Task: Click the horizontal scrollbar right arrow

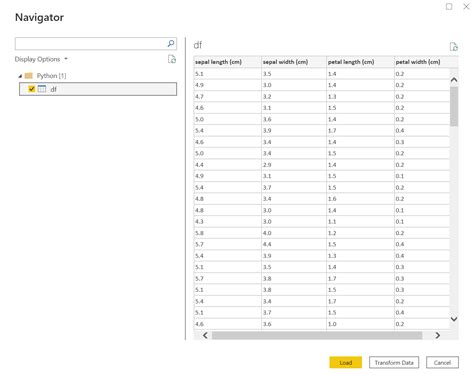Action: pyautogui.click(x=438, y=335)
